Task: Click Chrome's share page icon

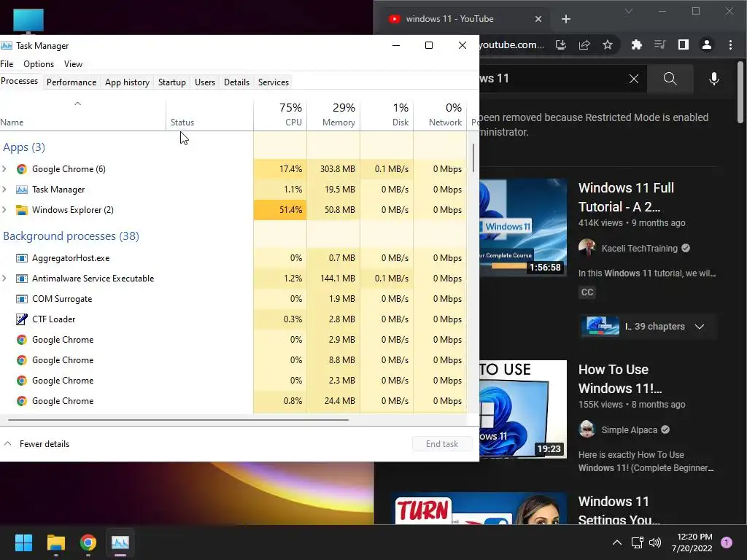Action: (584, 44)
